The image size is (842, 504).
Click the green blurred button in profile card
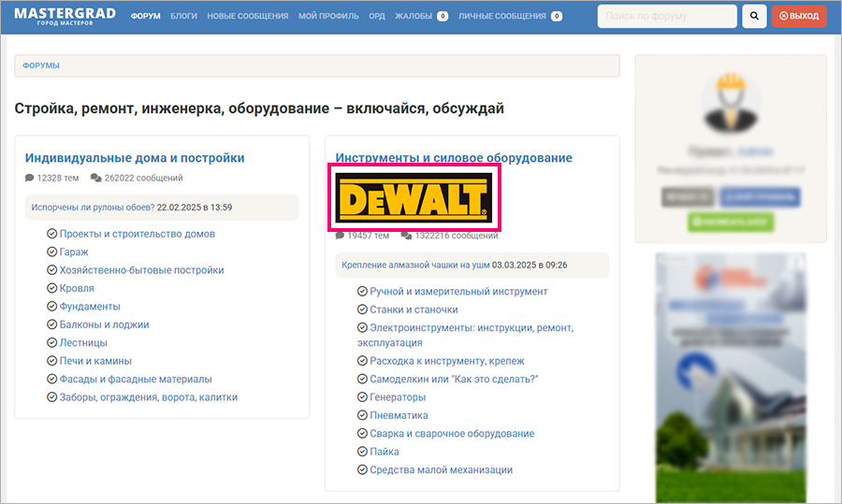(731, 223)
